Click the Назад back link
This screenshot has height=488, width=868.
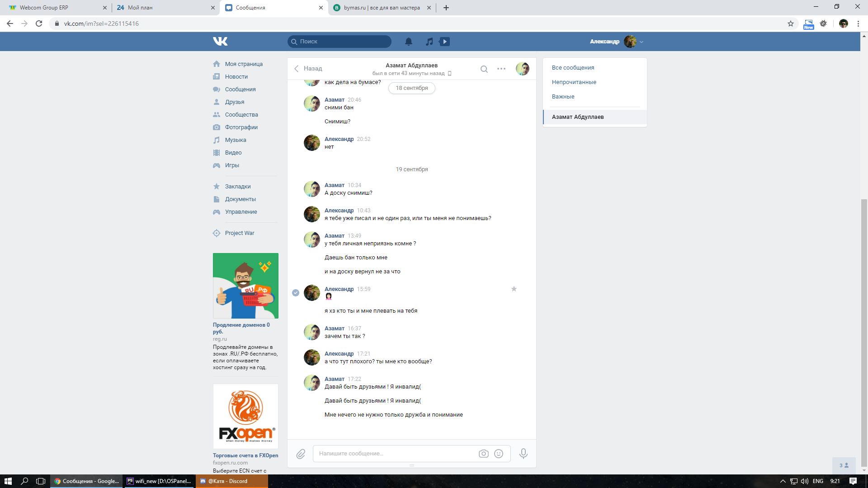pos(308,69)
